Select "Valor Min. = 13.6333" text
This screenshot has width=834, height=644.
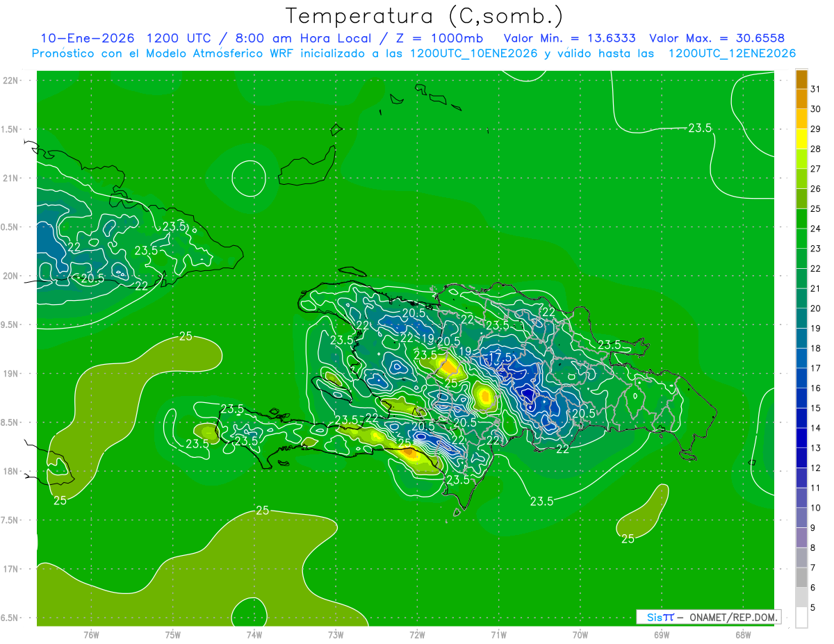pos(569,38)
